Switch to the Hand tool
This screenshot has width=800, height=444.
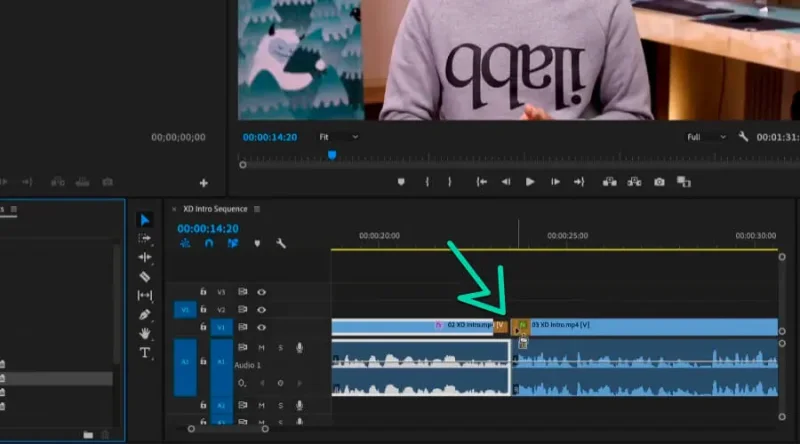pos(145,333)
